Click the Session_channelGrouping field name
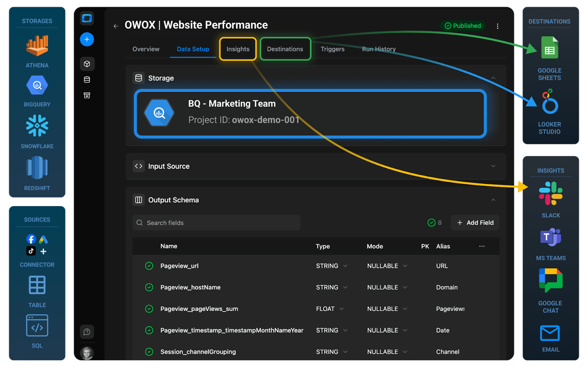 [198, 352]
